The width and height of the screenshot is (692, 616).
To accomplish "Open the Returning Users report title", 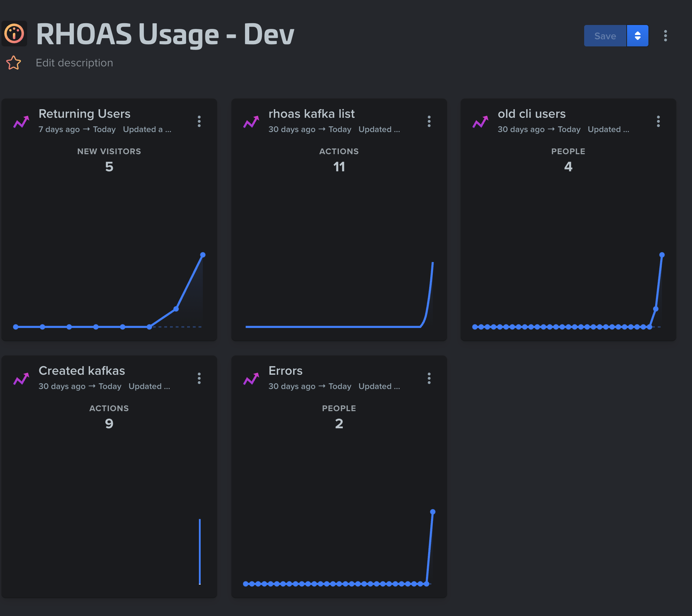I will pos(84,114).
